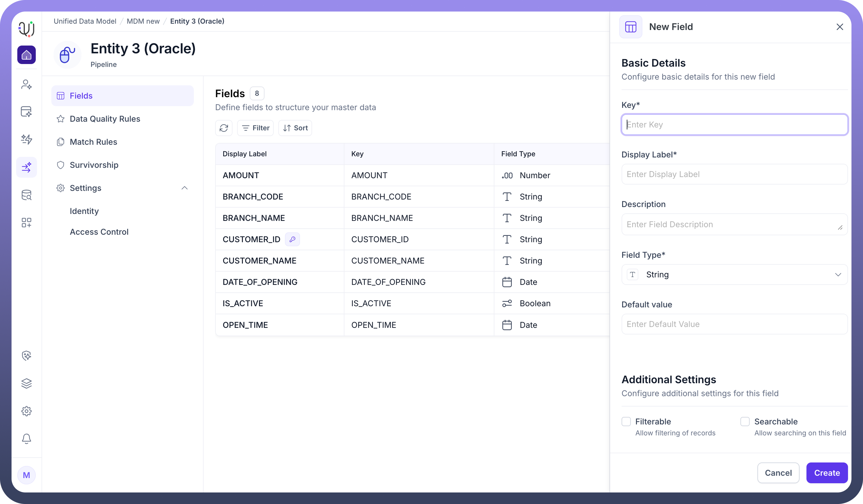The image size is (863, 504).
Task: Click the notification bell icon
Action: coord(26,439)
